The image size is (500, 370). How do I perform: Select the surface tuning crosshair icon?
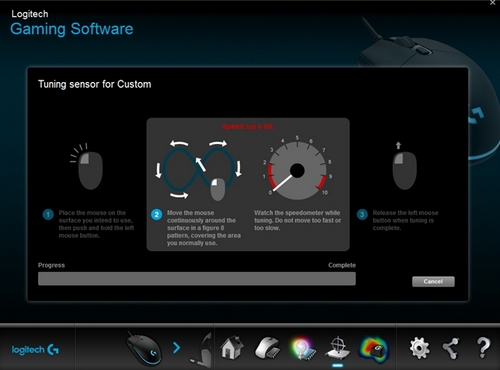pyautogui.click(x=337, y=348)
